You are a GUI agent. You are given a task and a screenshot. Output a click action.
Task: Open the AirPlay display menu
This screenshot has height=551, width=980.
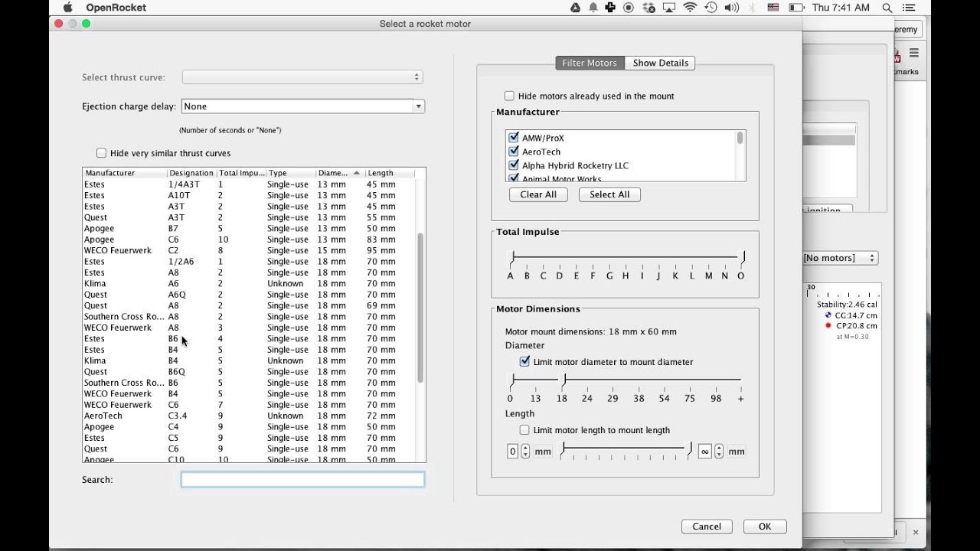(x=668, y=8)
